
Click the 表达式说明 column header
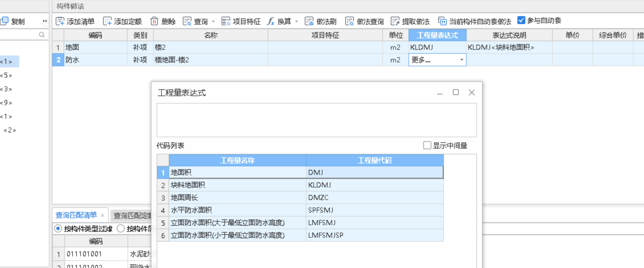pos(509,35)
